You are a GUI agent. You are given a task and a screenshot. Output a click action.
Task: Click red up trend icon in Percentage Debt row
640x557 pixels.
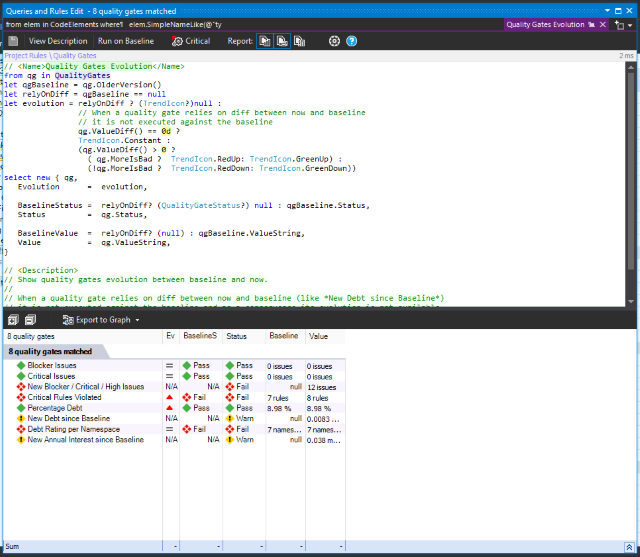pyautogui.click(x=170, y=408)
